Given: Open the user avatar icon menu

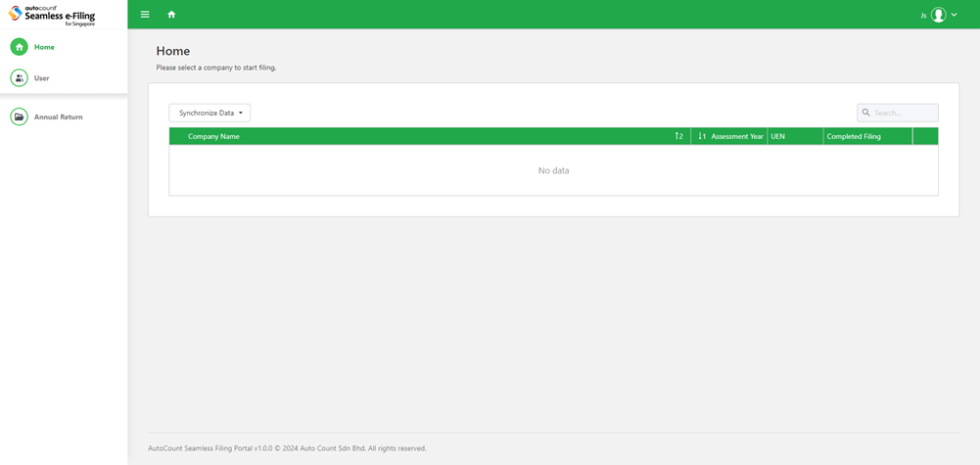Looking at the screenshot, I should click(938, 15).
